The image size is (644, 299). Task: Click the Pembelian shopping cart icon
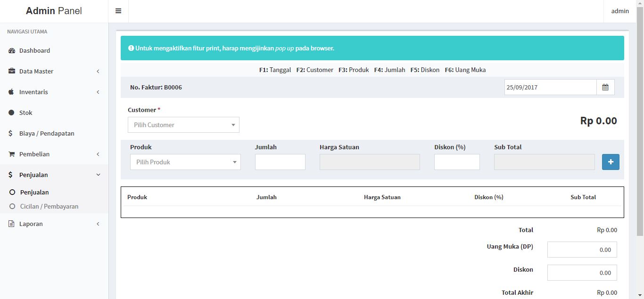click(12, 154)
